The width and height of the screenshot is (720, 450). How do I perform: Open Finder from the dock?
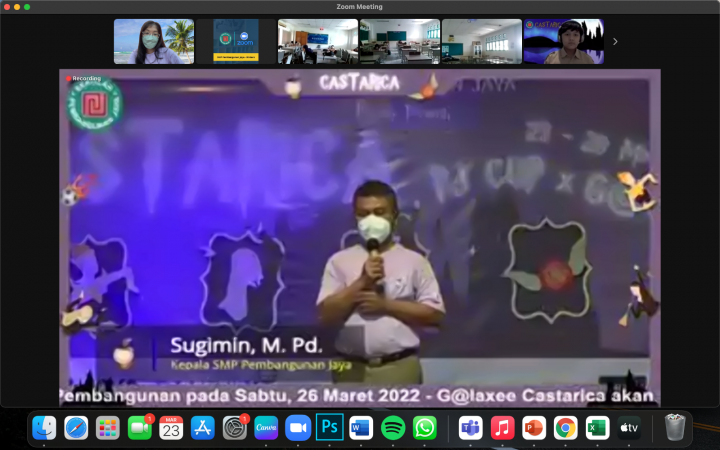(x=44, y=428)
